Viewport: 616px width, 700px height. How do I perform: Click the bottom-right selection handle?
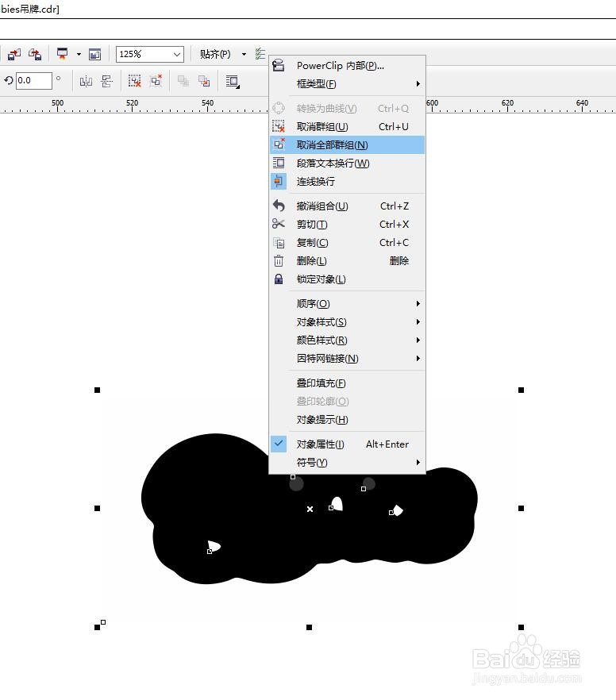[x=521, y=627]
